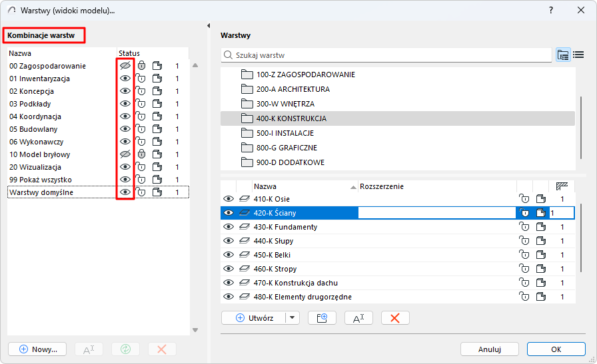The height and width of the screenshot is (364, 597).
Task: Switch to flat list view of layers
Action: [578, 55]
